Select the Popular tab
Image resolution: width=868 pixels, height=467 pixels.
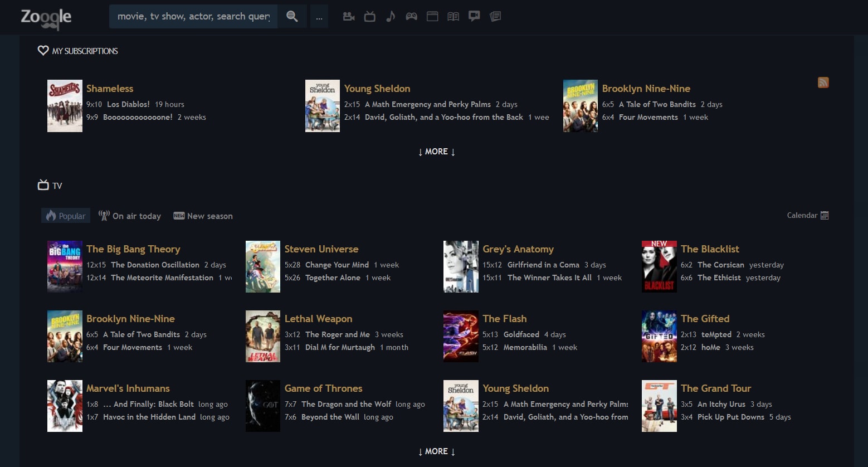pos(66,216)
